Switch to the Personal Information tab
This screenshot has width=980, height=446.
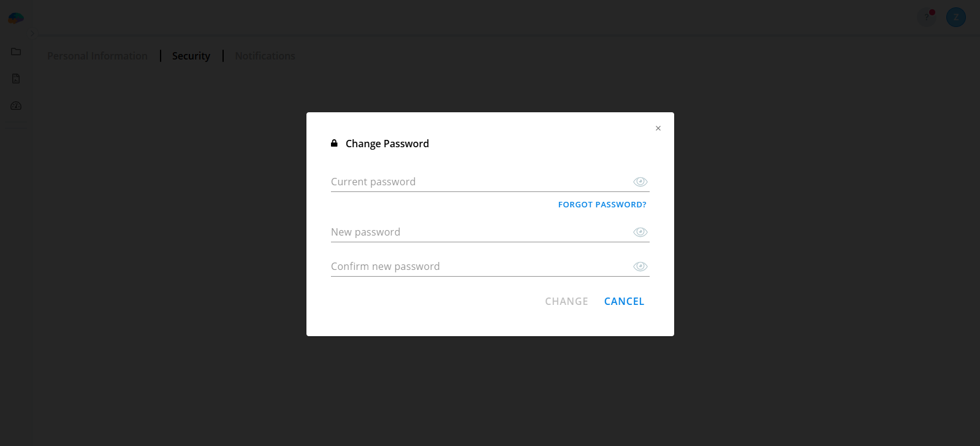(x=97, y=56)
